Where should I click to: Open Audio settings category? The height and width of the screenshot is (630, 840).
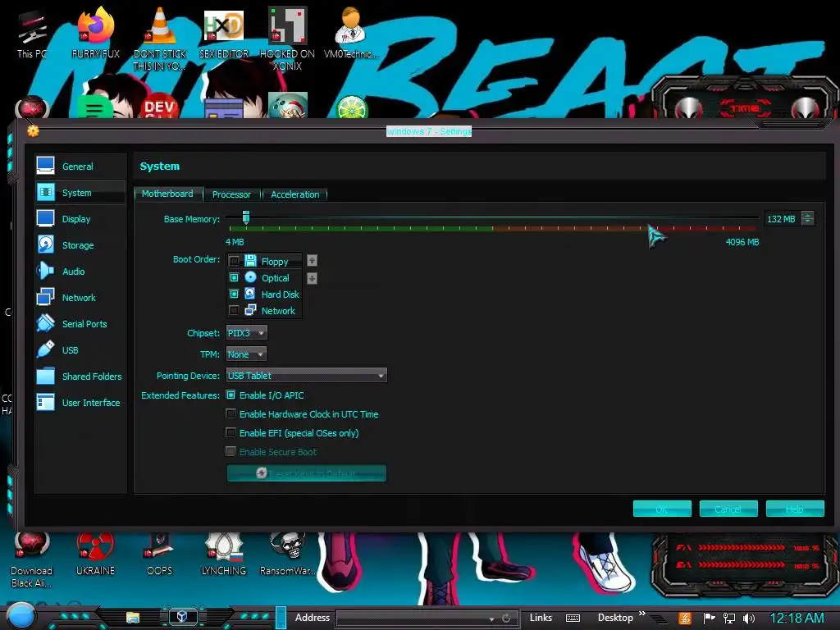[x=80, y=271]
